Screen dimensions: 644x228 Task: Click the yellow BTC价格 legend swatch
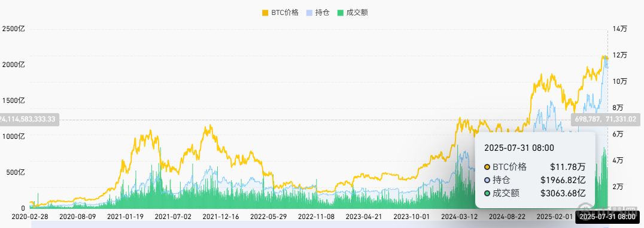pos(265,13)
